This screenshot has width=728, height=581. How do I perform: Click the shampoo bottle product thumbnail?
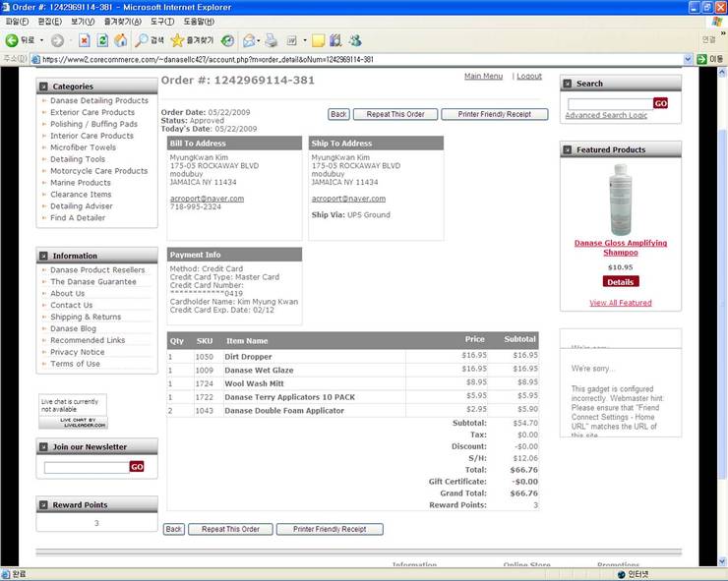(x=621, y=200)
